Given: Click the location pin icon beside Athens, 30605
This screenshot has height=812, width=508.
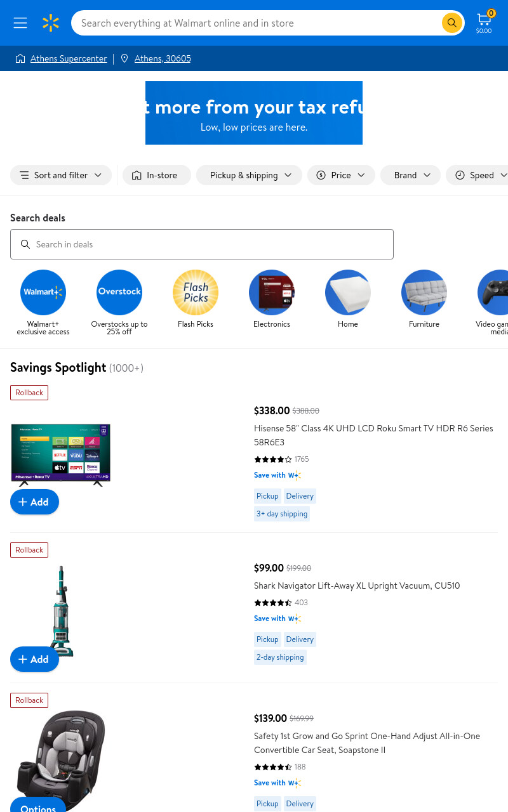Looking at the screenshot, I should pyautogui.click(x=124, y=58).
